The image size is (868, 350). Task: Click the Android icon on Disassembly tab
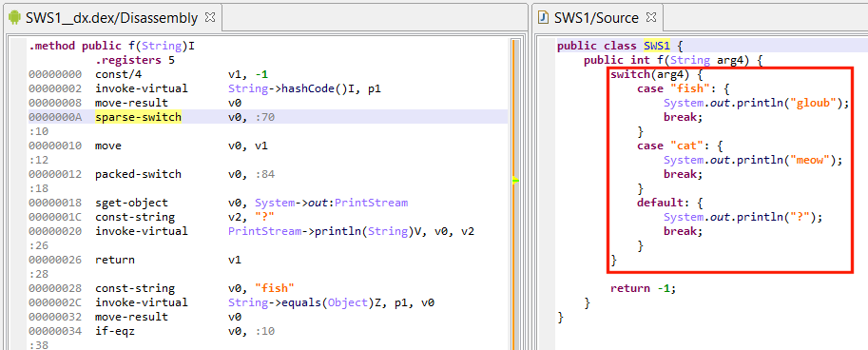pos(15,18)
